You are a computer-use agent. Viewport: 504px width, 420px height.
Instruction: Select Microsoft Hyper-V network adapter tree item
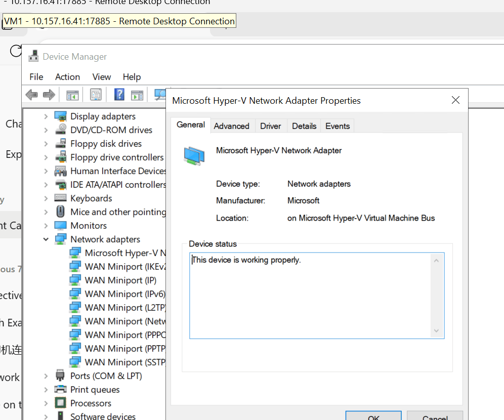(x=125, y=253)
